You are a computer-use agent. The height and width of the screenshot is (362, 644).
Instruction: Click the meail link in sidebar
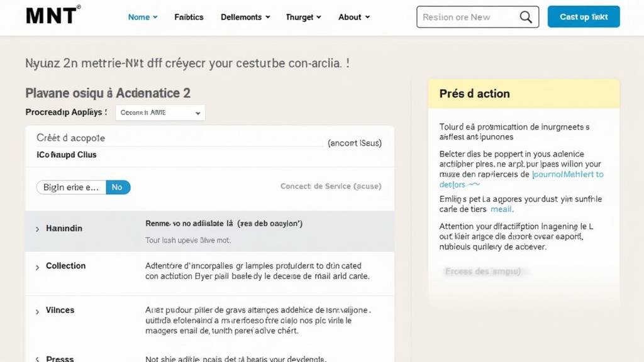pyautogui.click(x=501, y=209)
